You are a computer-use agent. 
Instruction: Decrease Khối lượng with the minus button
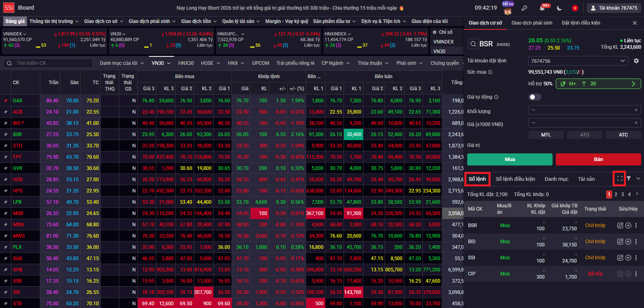pos(533,110)
